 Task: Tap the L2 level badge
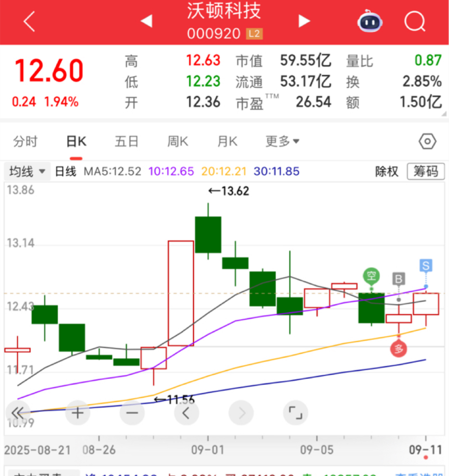coord(254,33)
